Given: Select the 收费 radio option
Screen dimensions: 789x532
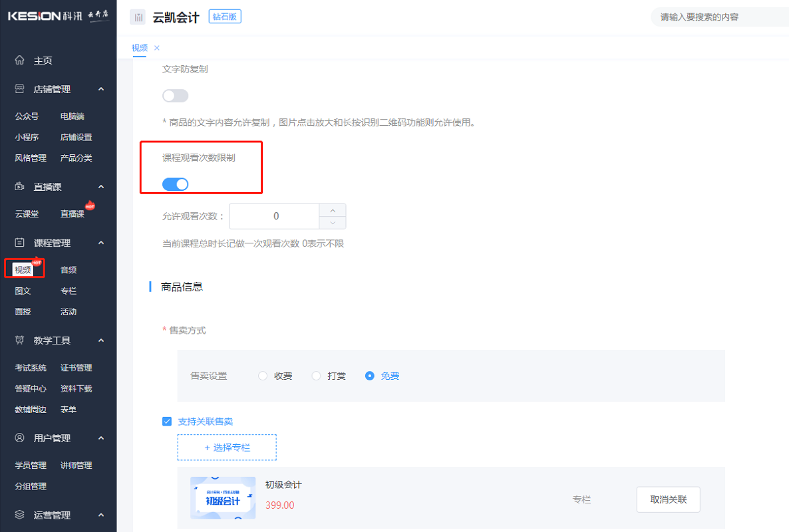Looking at the screenshot, I should click(263, 376).
